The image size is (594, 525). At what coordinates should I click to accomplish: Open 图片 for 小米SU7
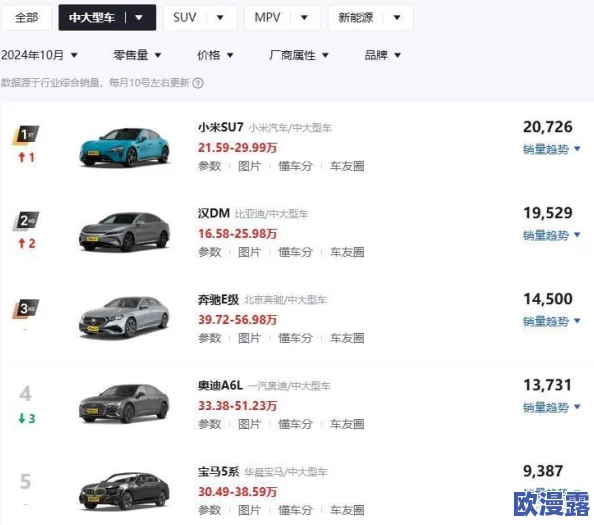tap(249, 166)
